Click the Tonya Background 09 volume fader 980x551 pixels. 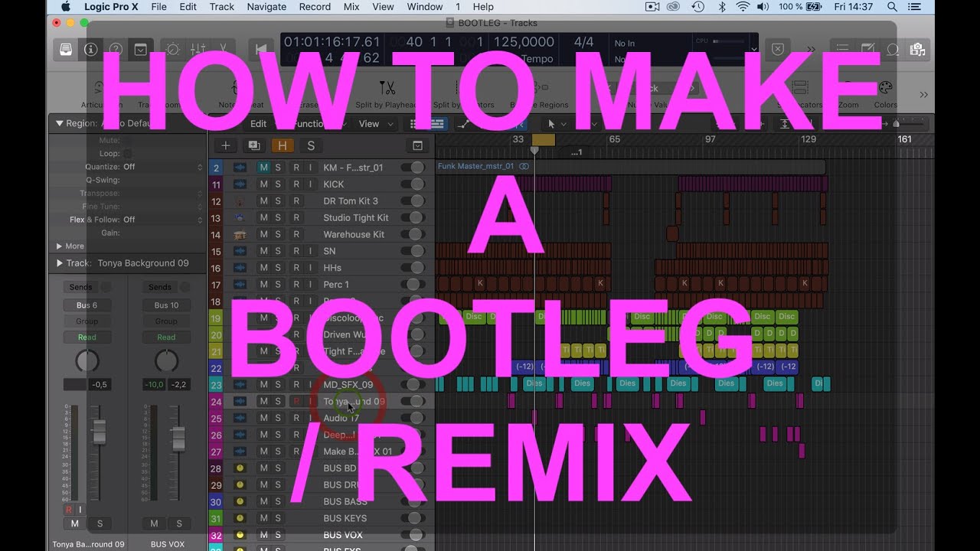(x=99, y=433)
